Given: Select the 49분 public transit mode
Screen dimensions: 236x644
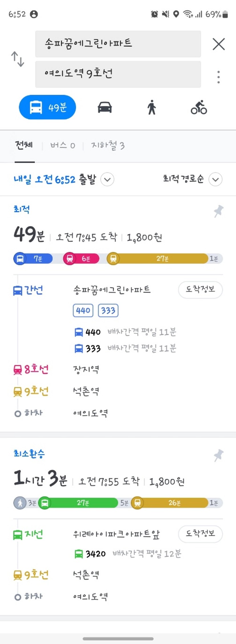Looking at the screenshot, I should point(47,107).
